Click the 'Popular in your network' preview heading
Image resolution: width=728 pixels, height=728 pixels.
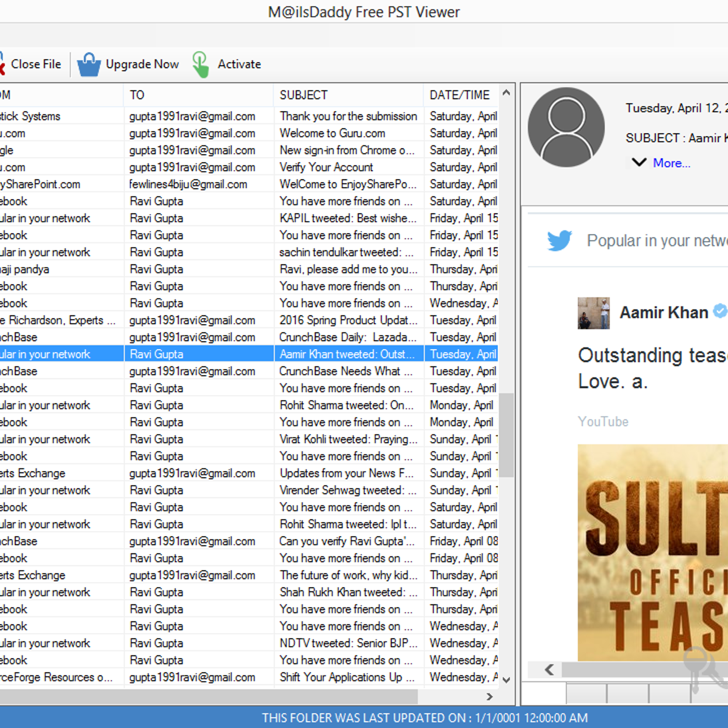tap(657, 240)
